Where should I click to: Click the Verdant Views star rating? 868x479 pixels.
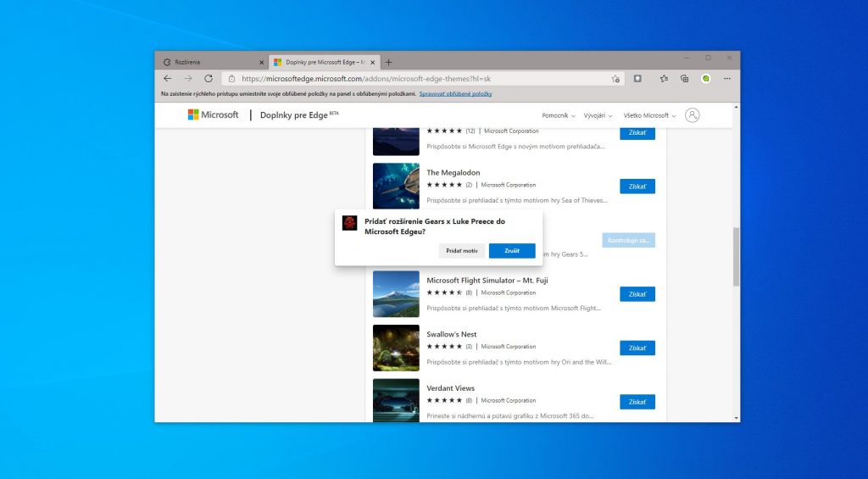click(x=444, y=400)
